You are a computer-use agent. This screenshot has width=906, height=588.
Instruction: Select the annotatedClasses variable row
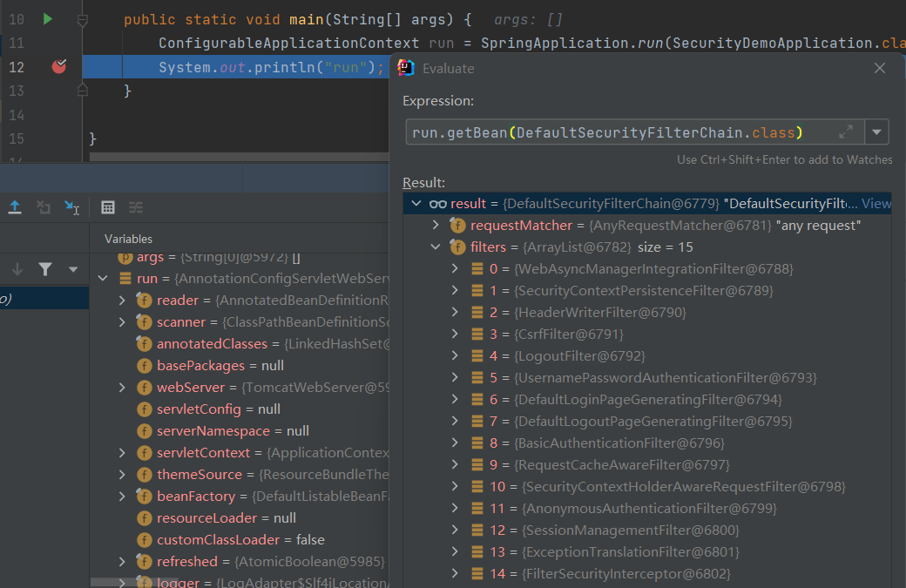(x=240, y=344)
